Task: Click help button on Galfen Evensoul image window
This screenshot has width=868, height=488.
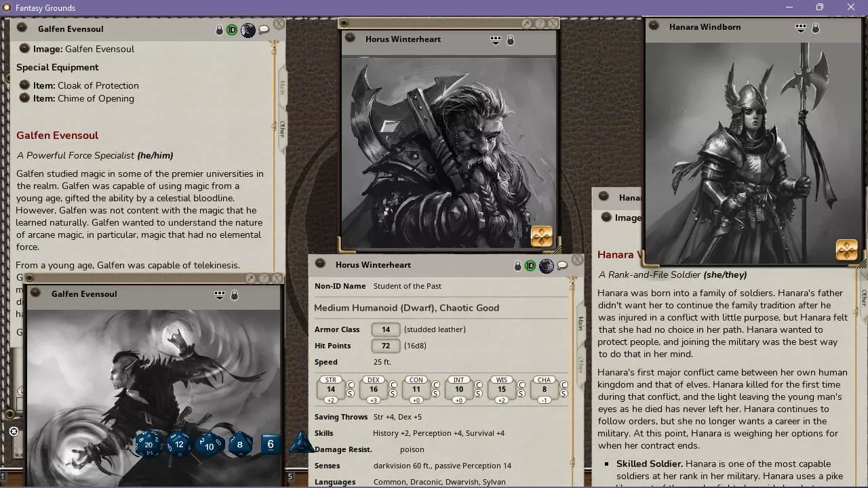Action: pos(264,279)
